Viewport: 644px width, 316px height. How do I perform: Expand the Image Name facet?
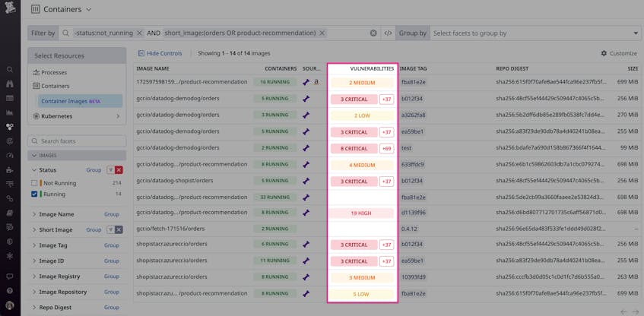(34, 214)
